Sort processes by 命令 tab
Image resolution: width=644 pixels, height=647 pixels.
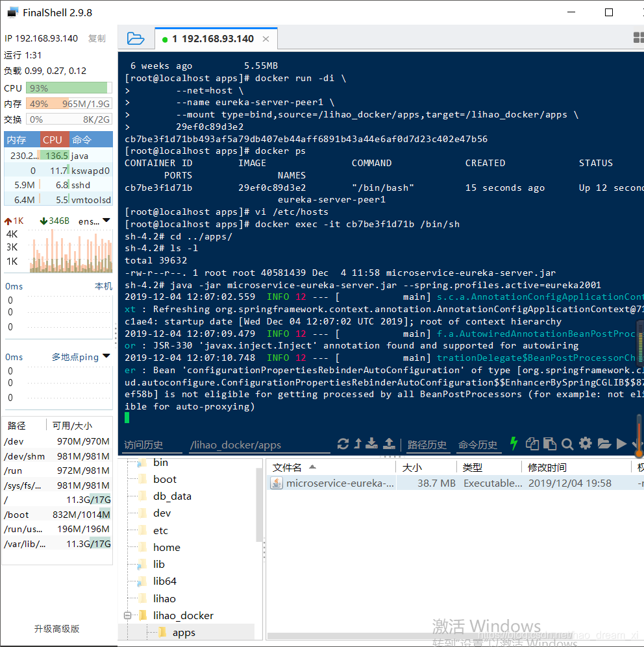point(91,140)
